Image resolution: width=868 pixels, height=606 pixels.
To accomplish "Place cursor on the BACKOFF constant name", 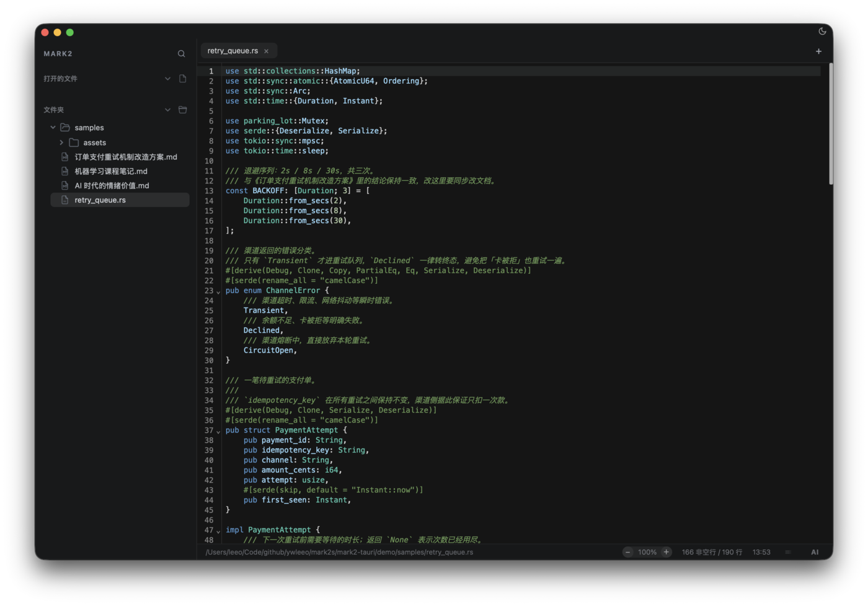I will 268,191.
